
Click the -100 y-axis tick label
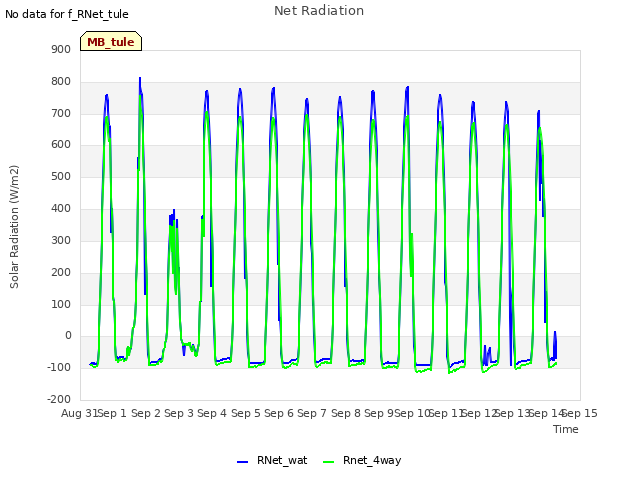(x=59, y=367)
